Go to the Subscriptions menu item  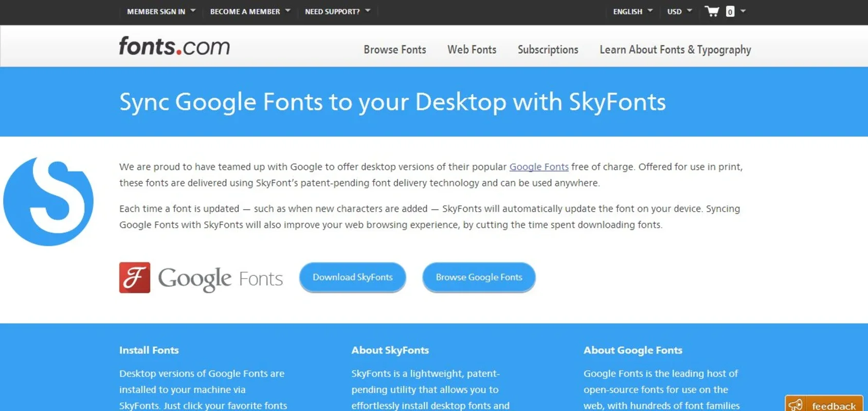point(548,50)
